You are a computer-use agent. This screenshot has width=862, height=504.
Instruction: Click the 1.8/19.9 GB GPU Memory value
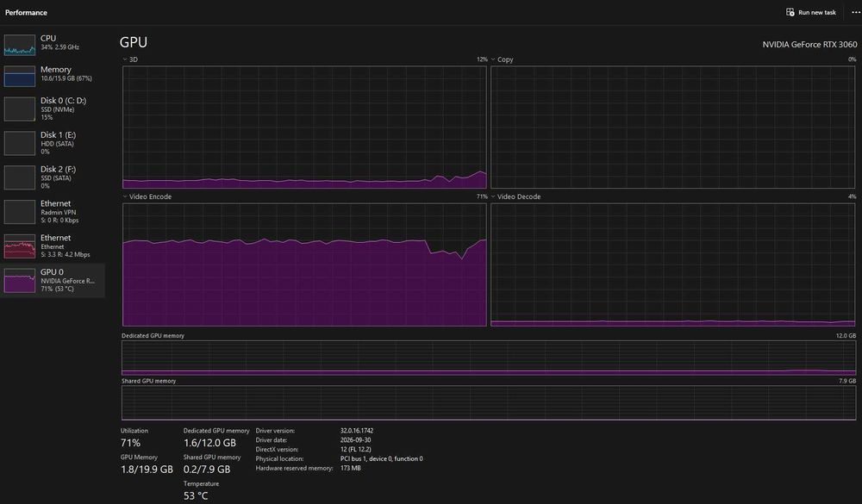pos(147,470)
